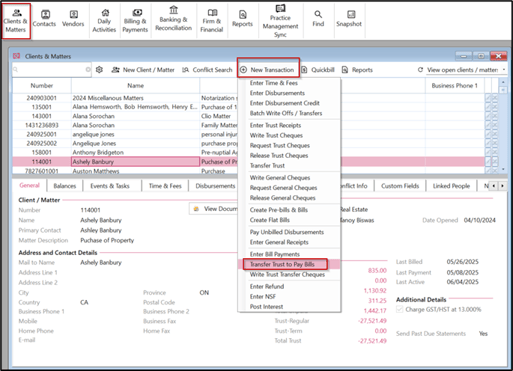The width and height of the screenshot is (513, 371).
Task: Run a Conflict Search
Action: 207,70
